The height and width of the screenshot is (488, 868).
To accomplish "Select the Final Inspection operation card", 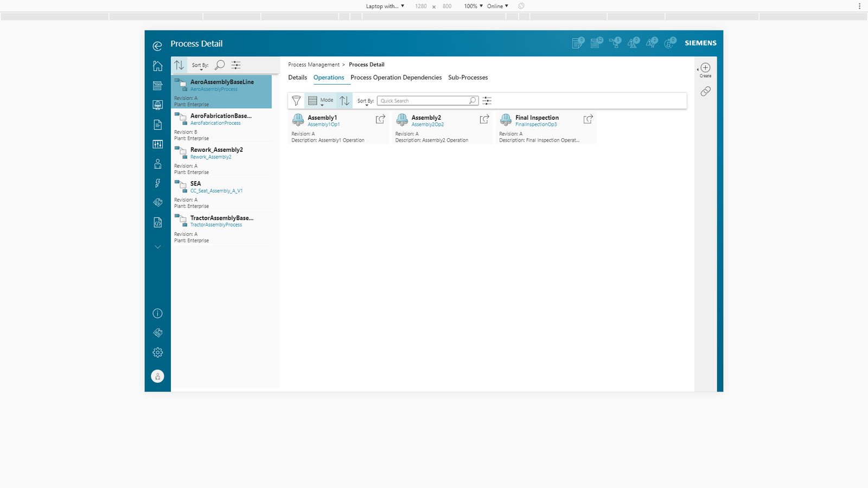I will pos(546,128).
